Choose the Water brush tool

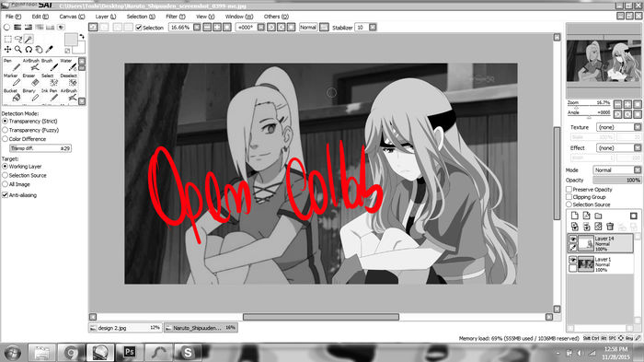[68, 64]
